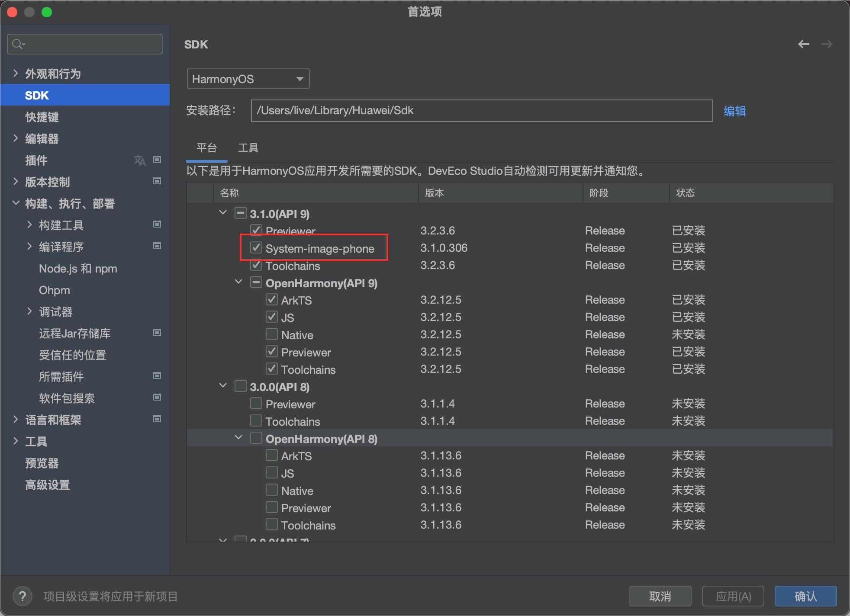Open the HarmonyOS SDK type dropdown
The width and height of the screenshot is (850, 616).
tap(248, 79)
